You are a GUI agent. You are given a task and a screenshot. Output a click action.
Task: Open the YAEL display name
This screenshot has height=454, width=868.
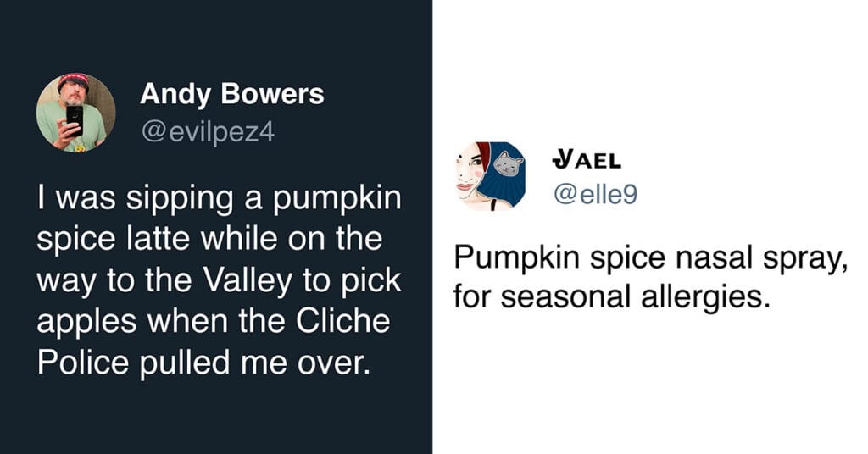click(586, 159)
